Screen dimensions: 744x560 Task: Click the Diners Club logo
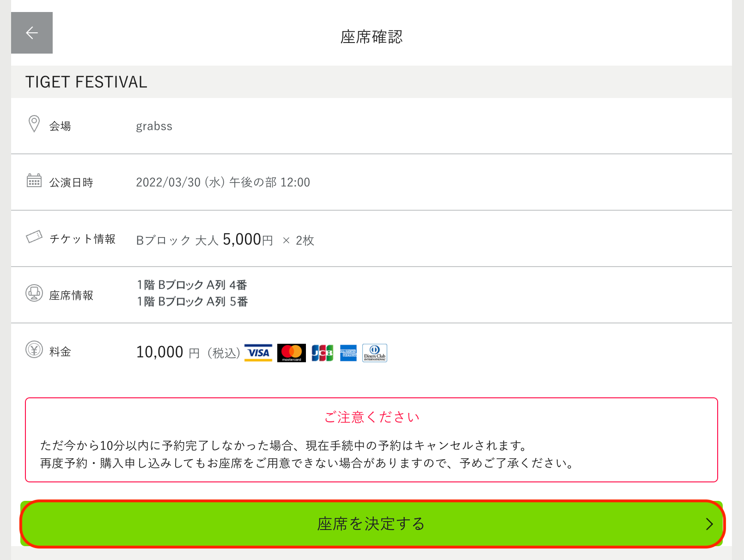pos(375,353)
